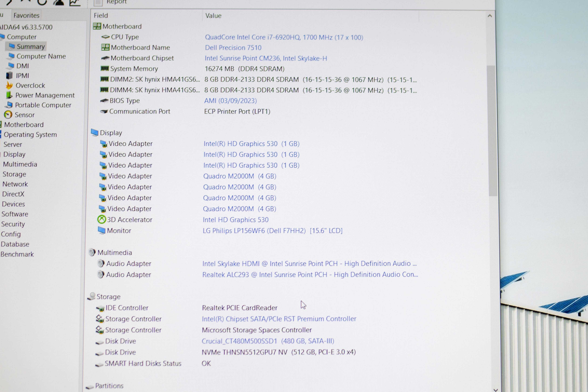Click the Multimedia section speaker icon

click(x=92, y=252)
